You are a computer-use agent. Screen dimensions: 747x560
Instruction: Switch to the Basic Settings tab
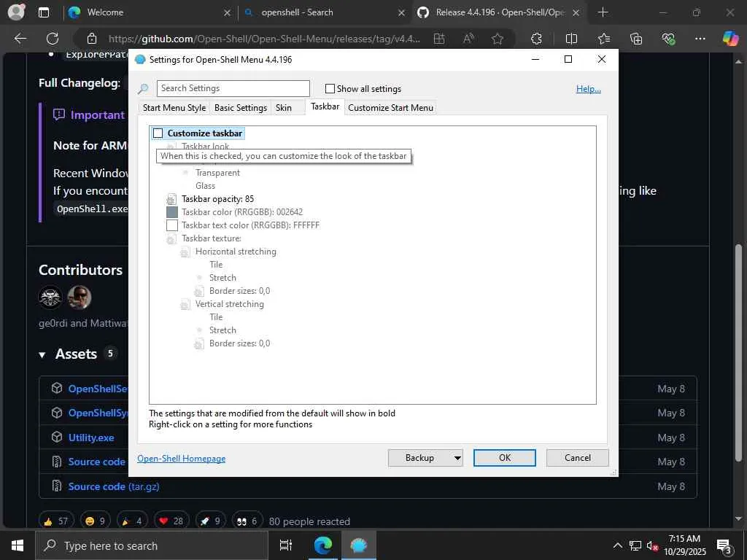241,108
